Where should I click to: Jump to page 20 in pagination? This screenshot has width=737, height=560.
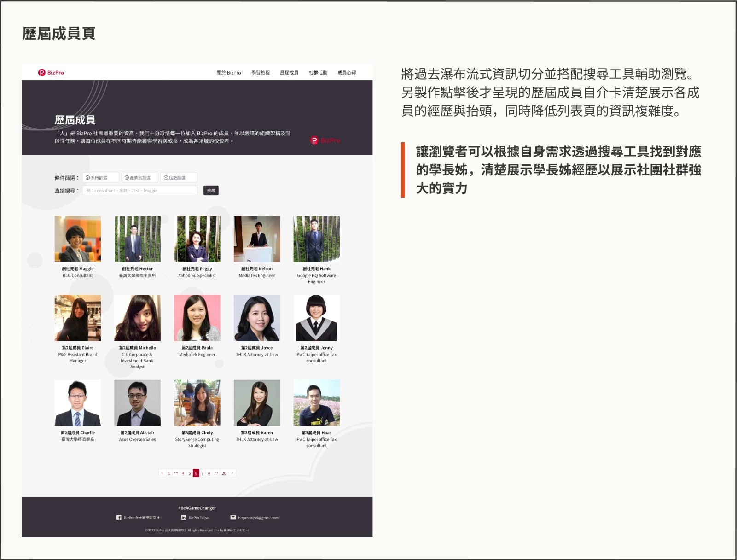224,473
